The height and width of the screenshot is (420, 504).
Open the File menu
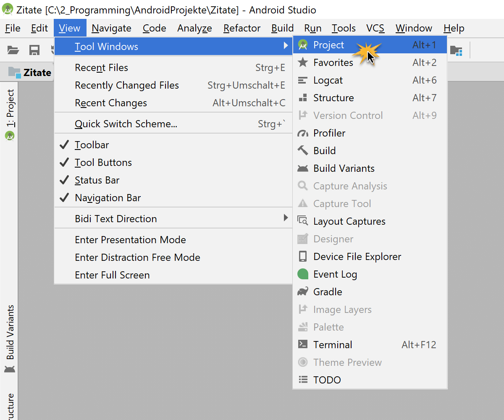coord(13,28)
